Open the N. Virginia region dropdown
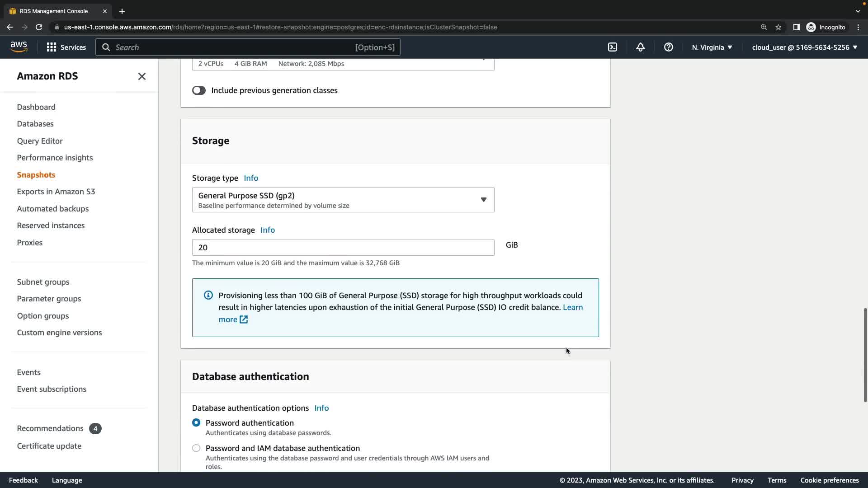Image resolution: width=868 pixels, height=488 pixels. (x=712, y=47)
